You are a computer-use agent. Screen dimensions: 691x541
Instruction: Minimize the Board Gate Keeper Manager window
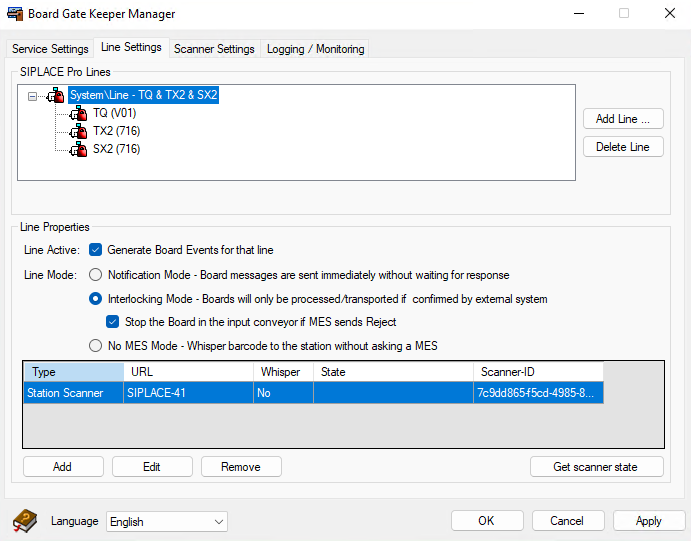tap(579, 13)
